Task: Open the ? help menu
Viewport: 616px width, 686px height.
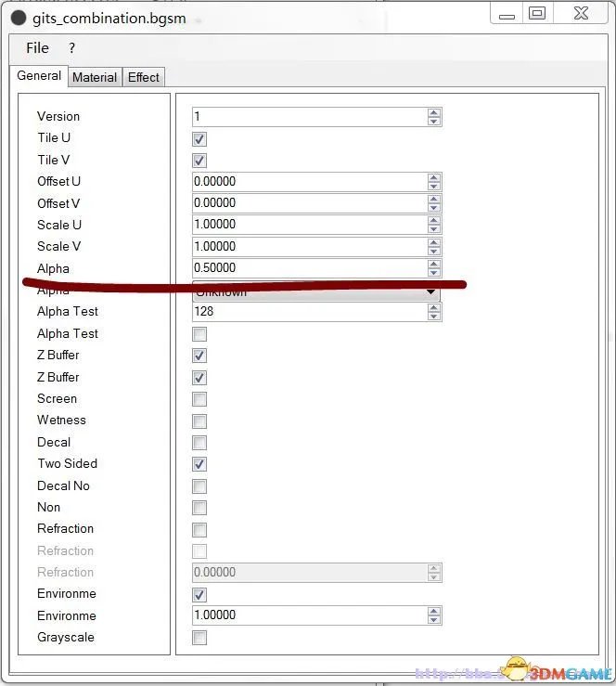Action: (x=71, y=48)
